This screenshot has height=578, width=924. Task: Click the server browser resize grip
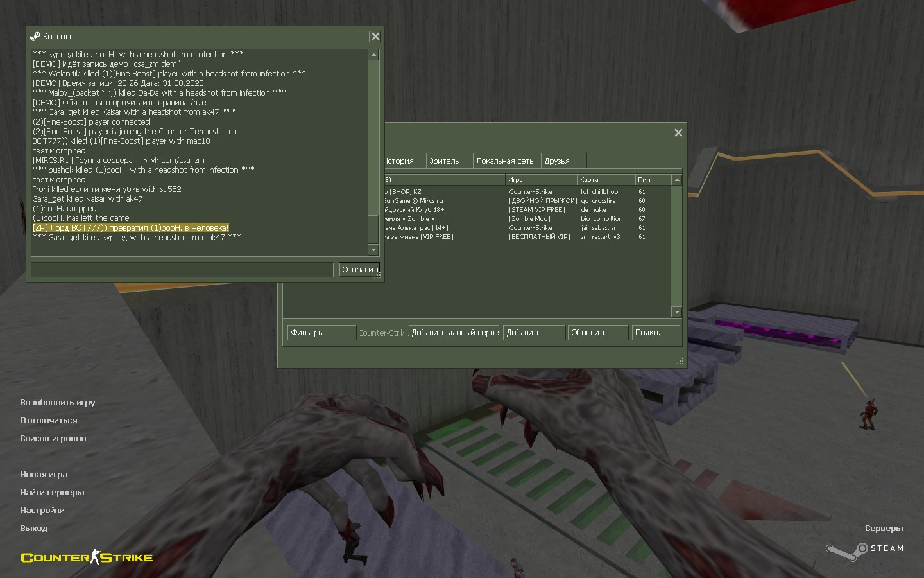pyautogui.click(x=680, y=362)
